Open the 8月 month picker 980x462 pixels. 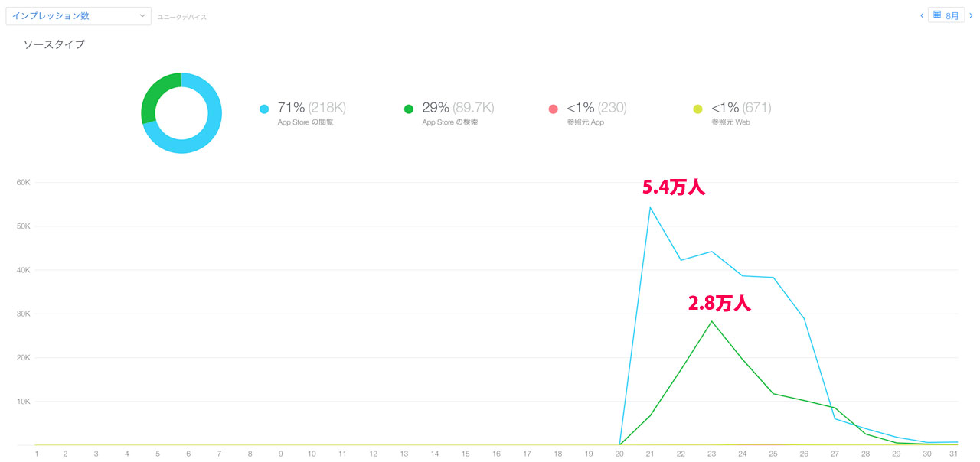tap(952, 15)
